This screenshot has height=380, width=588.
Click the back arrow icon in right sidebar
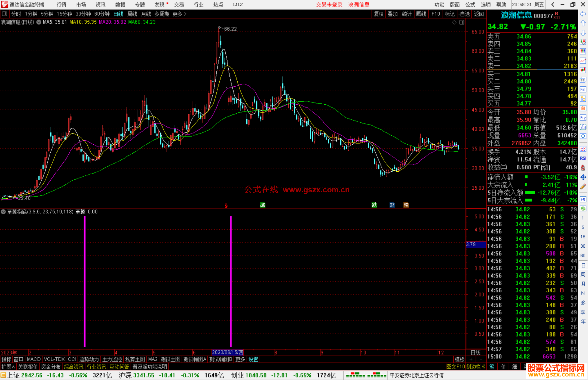coord(583,14)
